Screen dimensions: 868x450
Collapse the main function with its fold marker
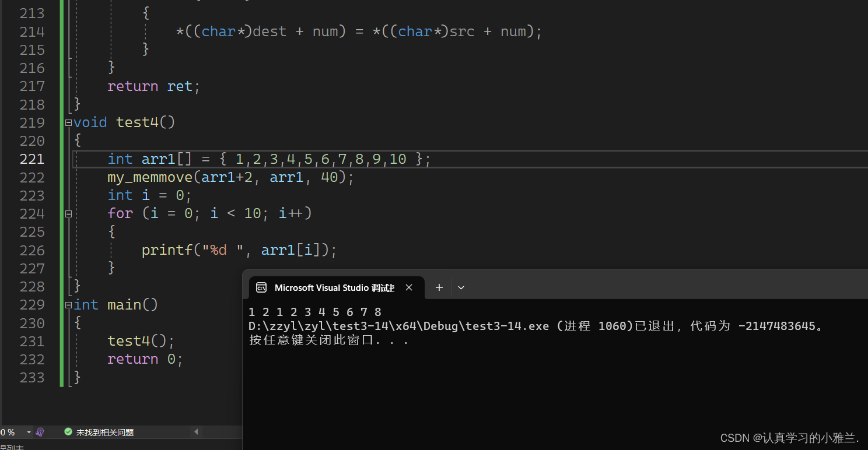pos(68,304)
